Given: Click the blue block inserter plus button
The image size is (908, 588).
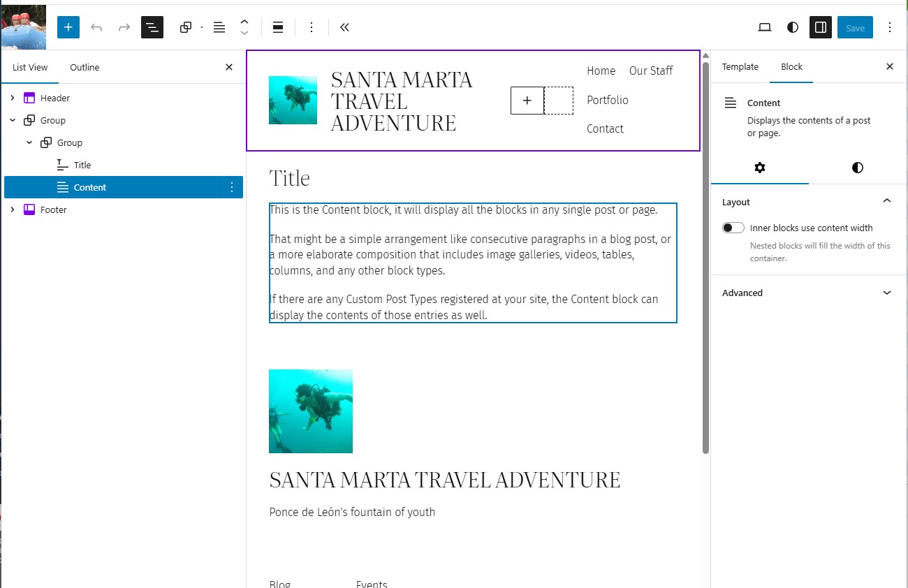Looking at the screenshot, I should [x=68, y=27].
